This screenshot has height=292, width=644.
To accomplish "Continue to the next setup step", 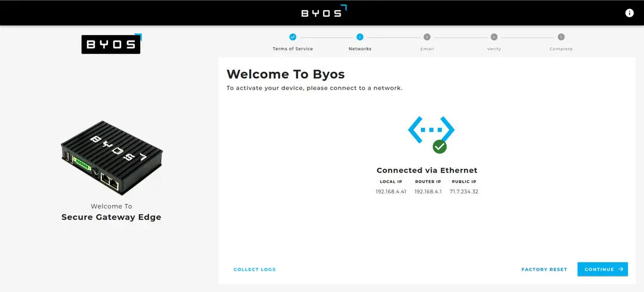I will coord(602,269).
